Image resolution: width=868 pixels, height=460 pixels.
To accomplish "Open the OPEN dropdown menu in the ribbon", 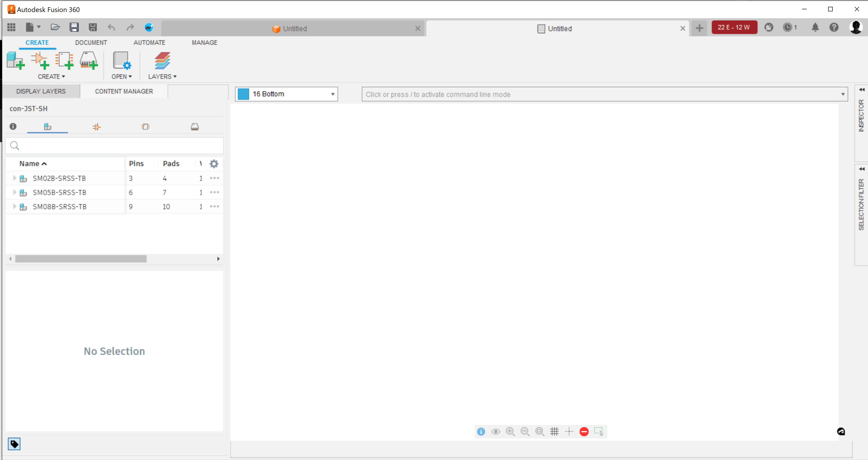I will (x=122, y=77).
